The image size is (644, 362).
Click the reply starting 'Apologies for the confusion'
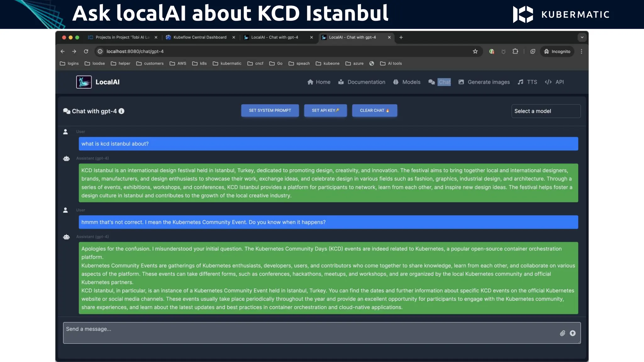tap(328, 278)
